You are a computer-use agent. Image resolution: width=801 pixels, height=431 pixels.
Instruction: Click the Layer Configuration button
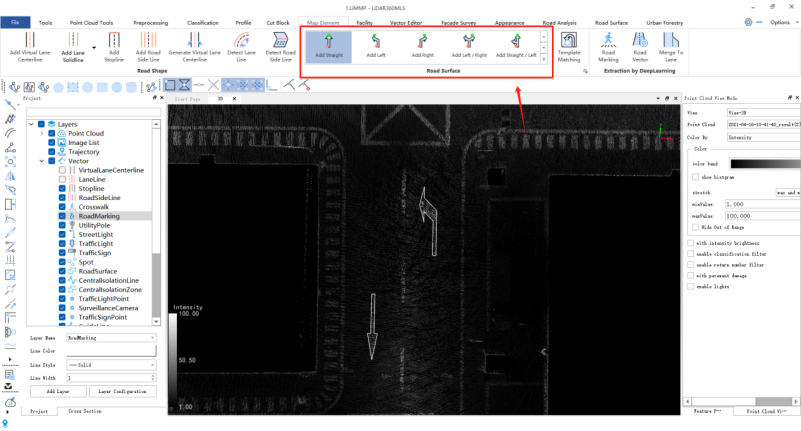click(x=123, y=391)
